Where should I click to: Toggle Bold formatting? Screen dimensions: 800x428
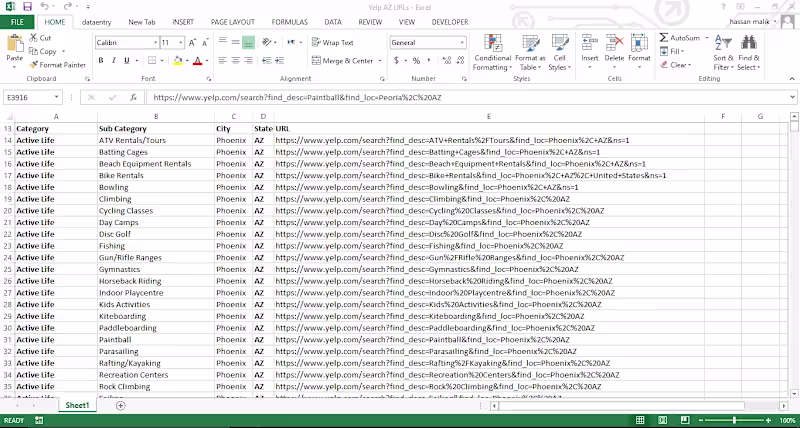click(x=101, y=60)
